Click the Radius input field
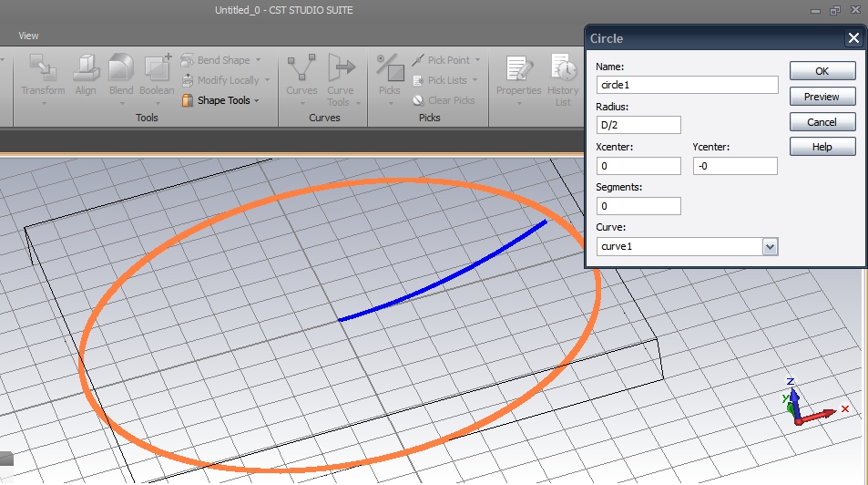The height and width of the screenshot is (485, 868). [638, 125]
